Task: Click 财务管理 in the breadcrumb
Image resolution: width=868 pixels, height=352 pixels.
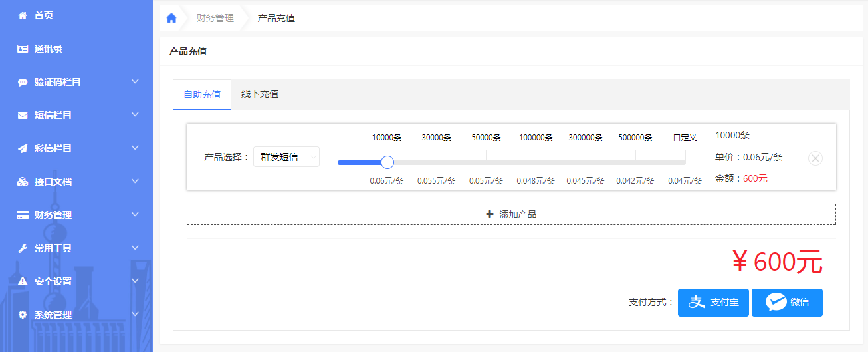Action: (215, 19)
